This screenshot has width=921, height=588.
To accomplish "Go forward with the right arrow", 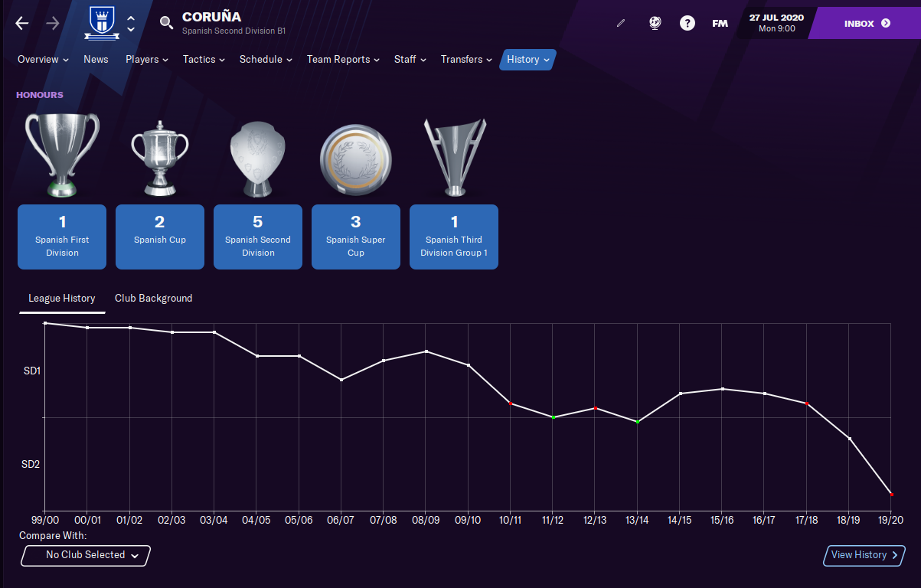I will pos(52,23).
